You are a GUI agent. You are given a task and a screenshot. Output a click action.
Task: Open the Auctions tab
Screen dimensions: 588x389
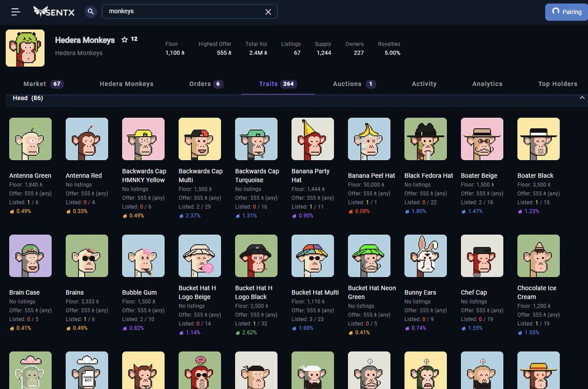pos(354,84)
